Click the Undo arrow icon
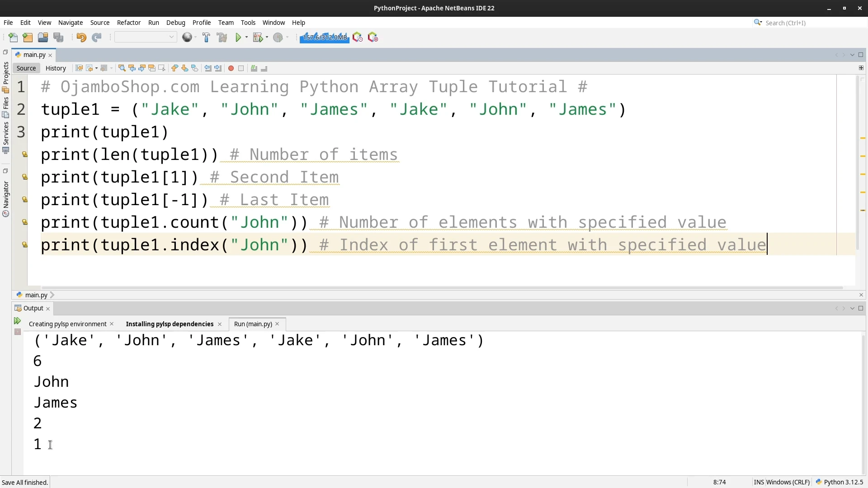Image resolution: width=868 pixels, height=488 pixels. tap(81, 38)
